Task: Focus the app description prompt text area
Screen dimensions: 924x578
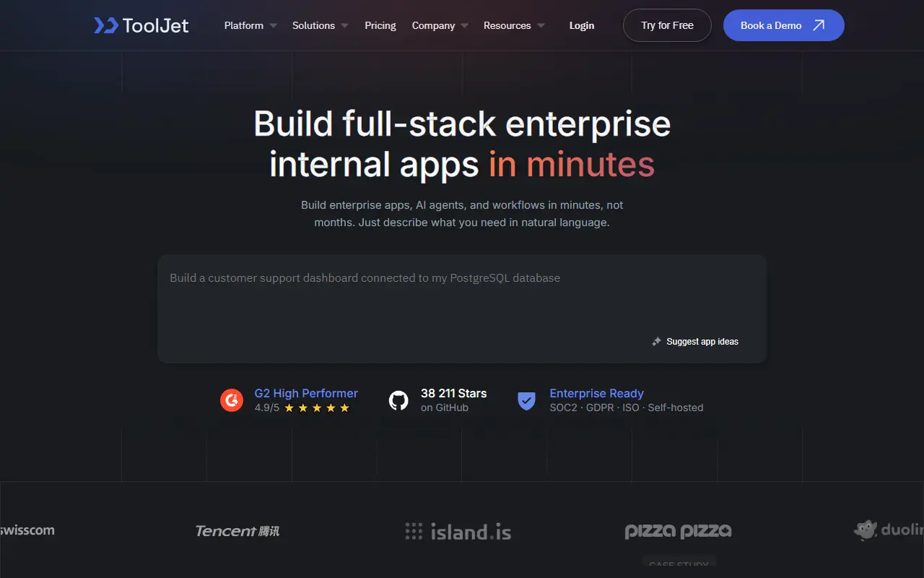Action: (x=462, y=309)
